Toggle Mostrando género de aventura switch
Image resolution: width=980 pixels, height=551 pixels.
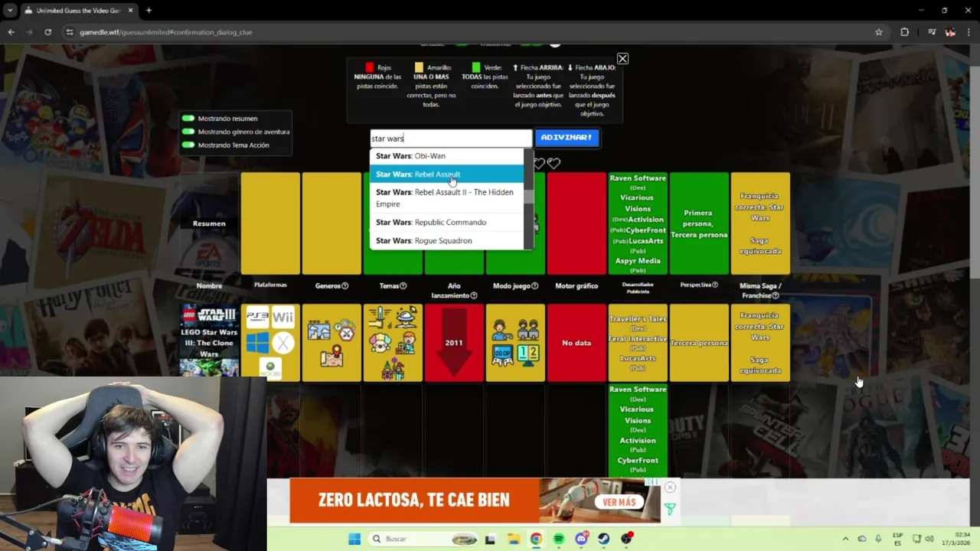188,132
